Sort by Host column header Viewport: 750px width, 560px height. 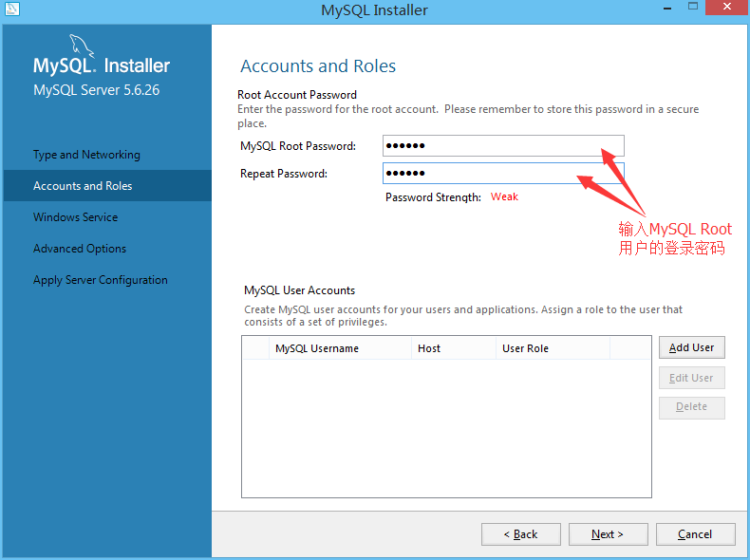(454, 348)
